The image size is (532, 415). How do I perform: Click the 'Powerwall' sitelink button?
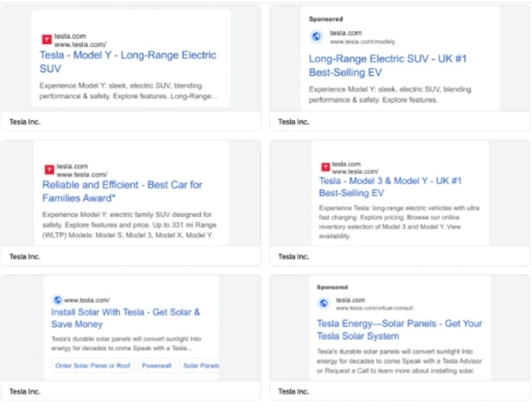pos(156,365)
